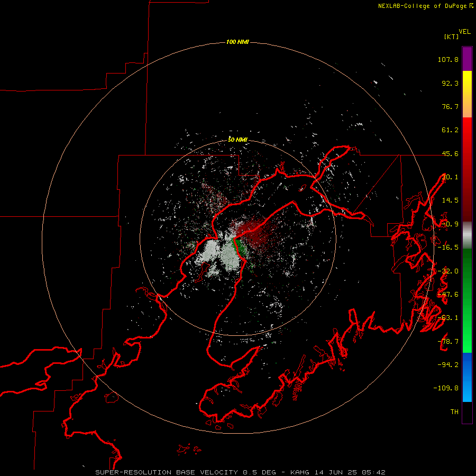Viewport: 476px width, 476px height.
Task: Pick the yellow segment of velocity color bar
Action: [x=467, y=82]
